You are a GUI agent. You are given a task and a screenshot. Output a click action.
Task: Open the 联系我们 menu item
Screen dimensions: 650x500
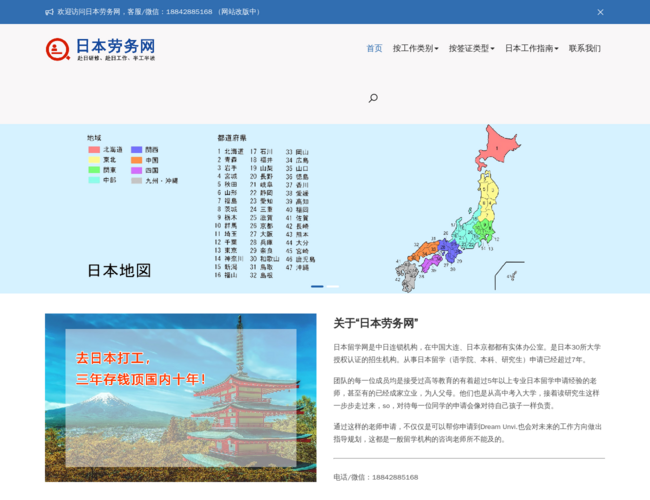point(585,49)
